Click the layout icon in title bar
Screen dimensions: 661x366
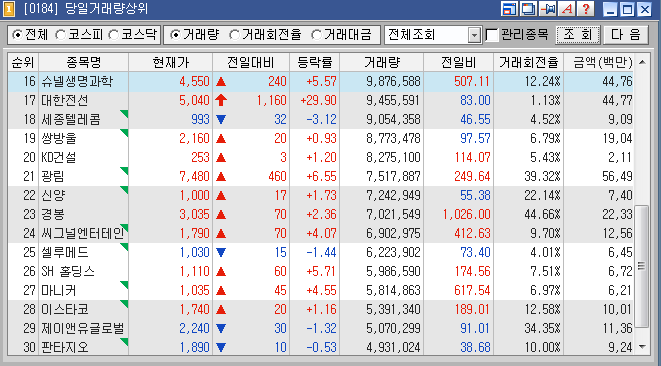(x=509, y=9)
